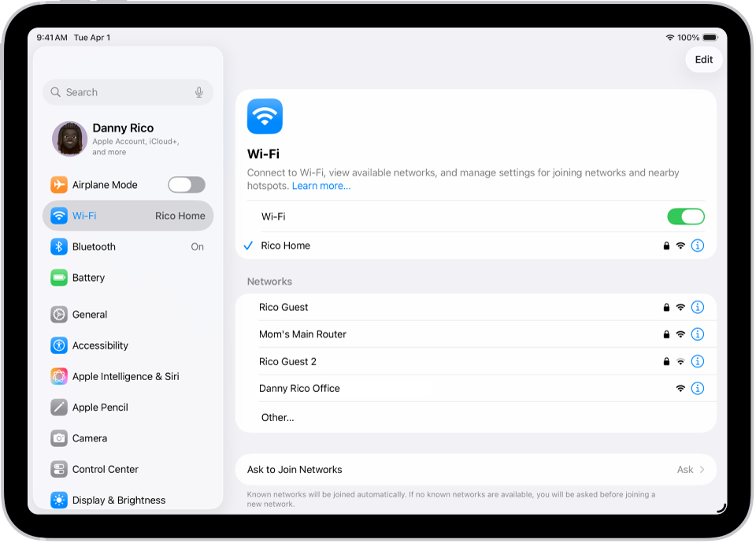Turn off the main Wi-Fi switch
Screen dimensions: 756x543
pos(686,217)
